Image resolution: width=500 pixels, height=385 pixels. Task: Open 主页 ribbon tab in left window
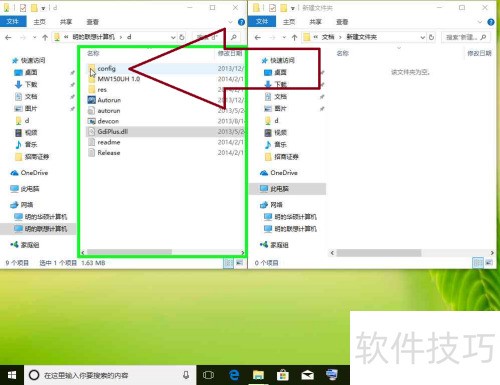click(x=39, y=22)
